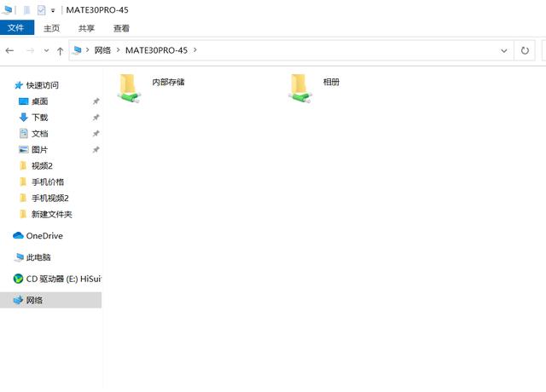546x392 pixels.
Task: Expand chevron after MATE30PRO-45 in breadcrumb
Action: pos(195,50)
